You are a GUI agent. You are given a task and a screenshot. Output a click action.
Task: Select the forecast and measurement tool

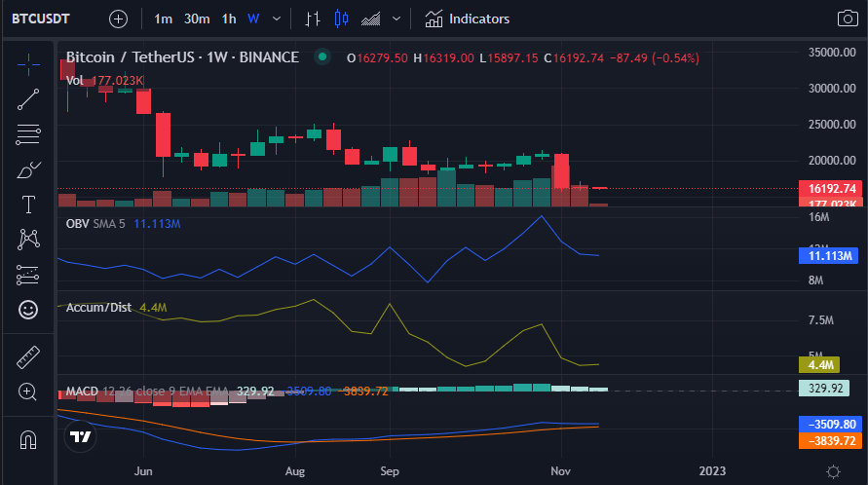click(28, 275)
